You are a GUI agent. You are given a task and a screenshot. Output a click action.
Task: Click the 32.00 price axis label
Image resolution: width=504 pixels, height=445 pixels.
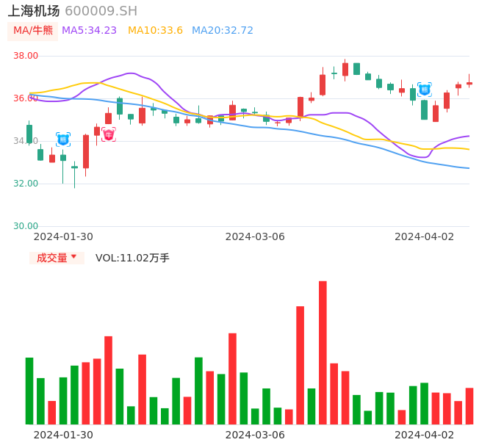[26, 184]
